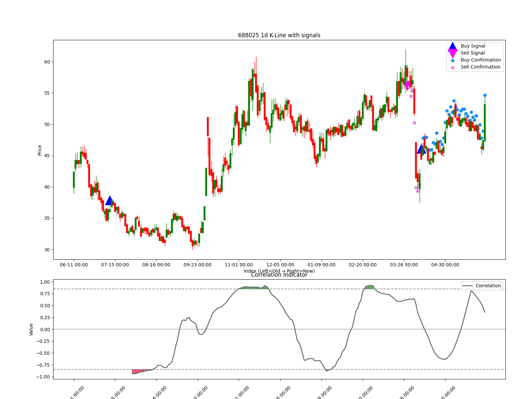
Task: Click the price axis tick '55'
Action: coord(47,93)
